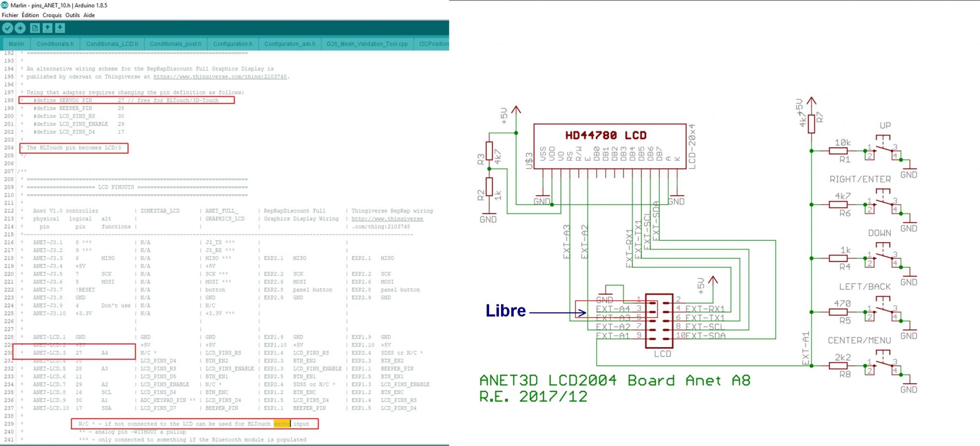980x446 pixels.
Task: Create a new sketch with the New icon
Action: (x=34, y=28)
